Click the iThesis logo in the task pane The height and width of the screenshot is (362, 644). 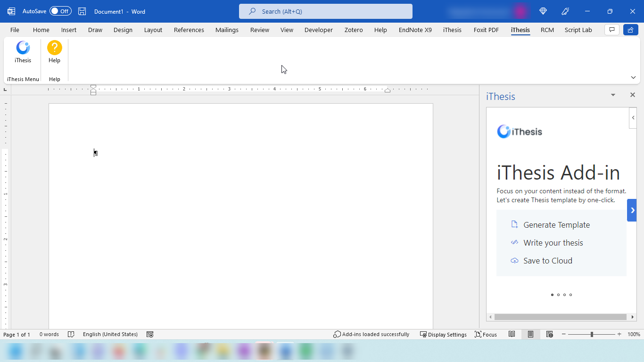point(520,132)
